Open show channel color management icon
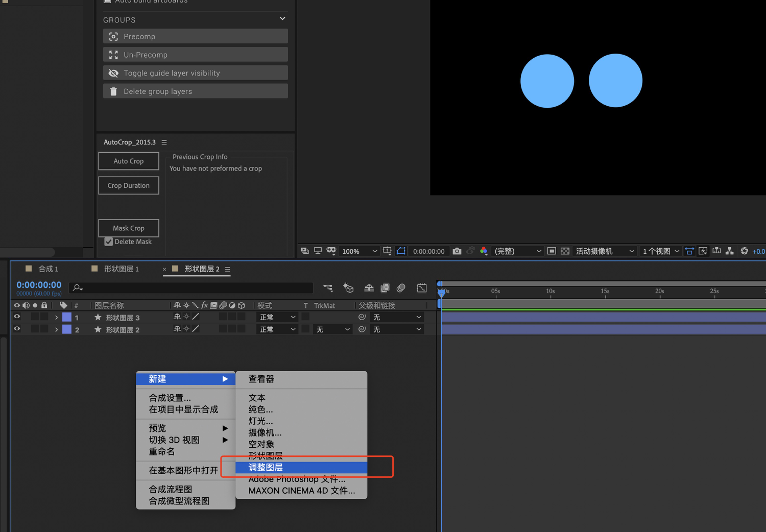The image size is (766, 532). [484, 251]
